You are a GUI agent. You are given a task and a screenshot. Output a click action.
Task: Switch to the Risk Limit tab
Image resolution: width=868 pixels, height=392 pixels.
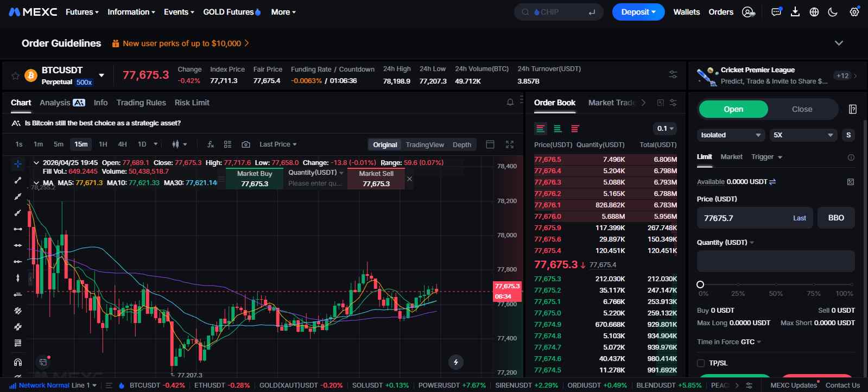point(192,103)
